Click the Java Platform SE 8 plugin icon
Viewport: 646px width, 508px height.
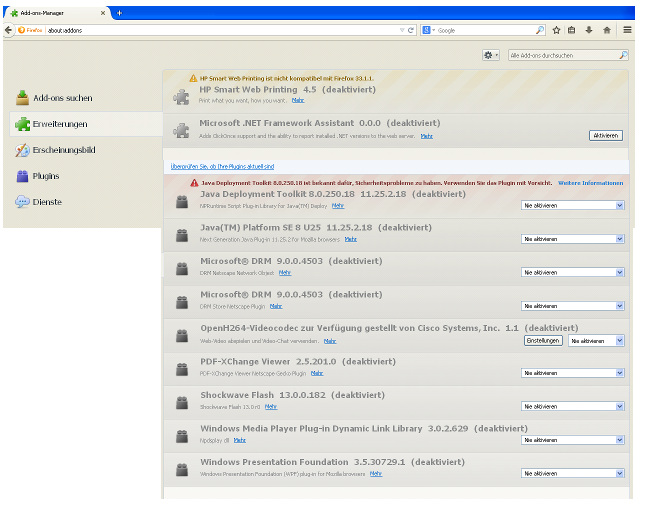pyautogui.click(x=182, y=235)
